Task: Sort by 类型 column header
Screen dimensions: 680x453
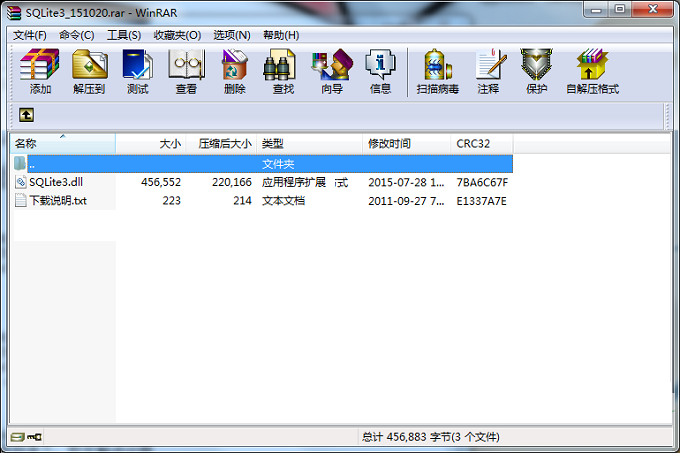Action: click(309, 143)
